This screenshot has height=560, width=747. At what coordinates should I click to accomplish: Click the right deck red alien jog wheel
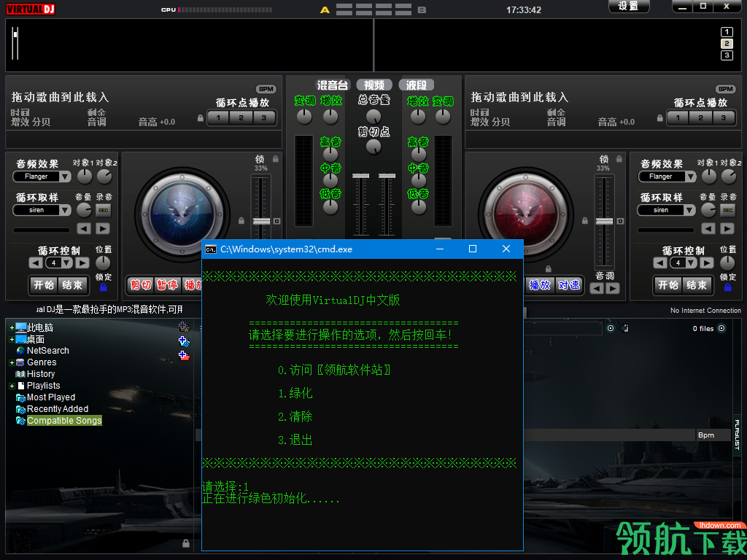pos(525,214)
